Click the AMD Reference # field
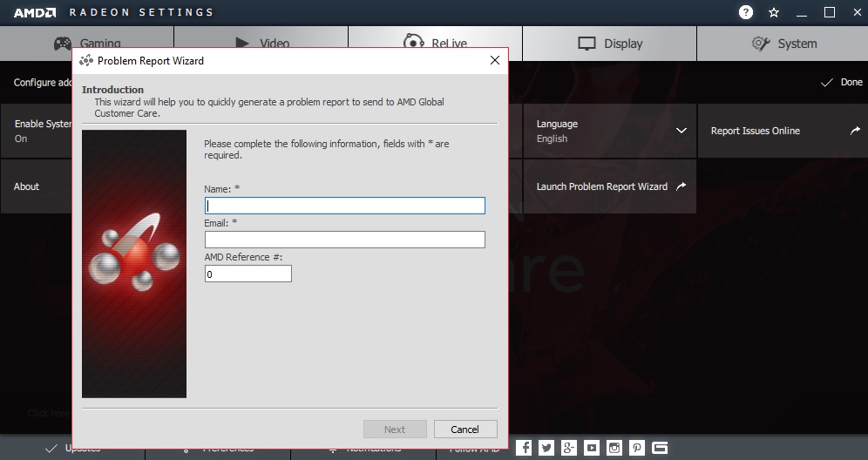This screenshot has height=460, width=868. [248, 274]
